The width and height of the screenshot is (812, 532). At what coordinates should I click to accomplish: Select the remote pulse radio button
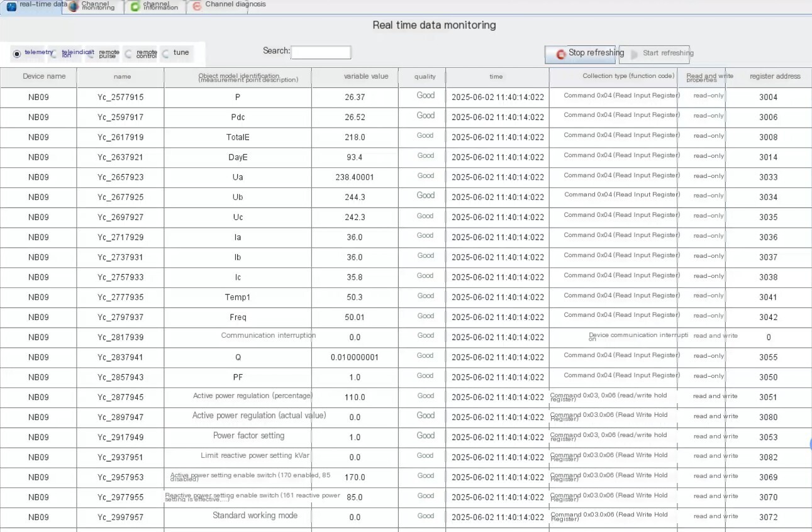point(91,54)
